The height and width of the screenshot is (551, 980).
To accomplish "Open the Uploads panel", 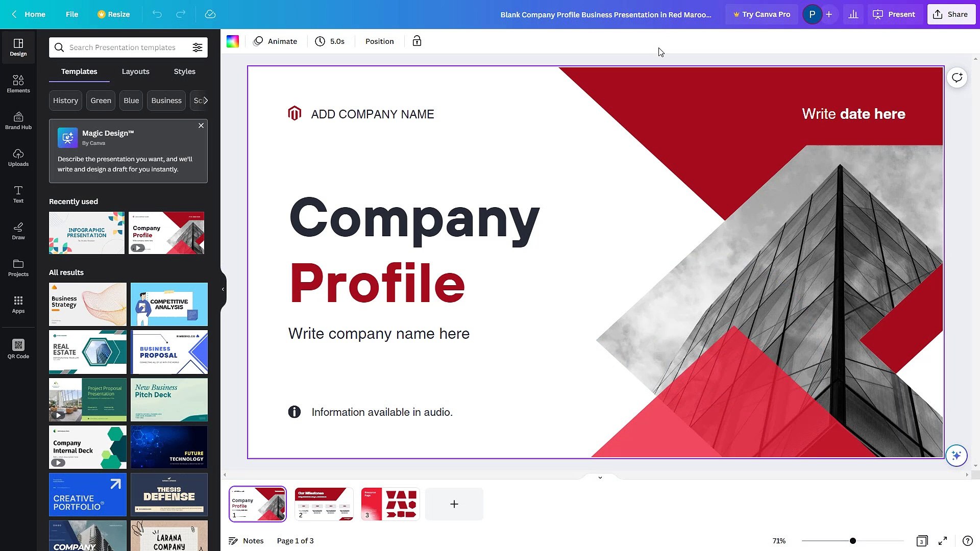I will pyautogui.click(x=18, y=157).
